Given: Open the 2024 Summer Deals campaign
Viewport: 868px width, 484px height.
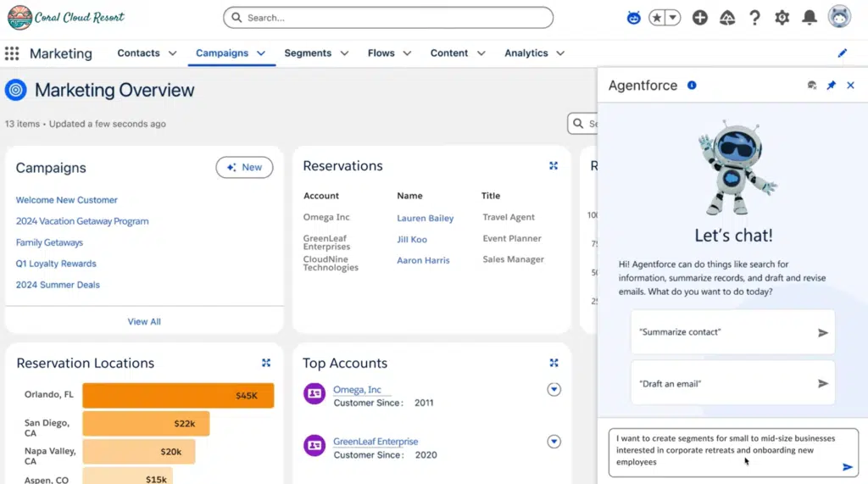Looking at the screenshot, I should point(58,285).
